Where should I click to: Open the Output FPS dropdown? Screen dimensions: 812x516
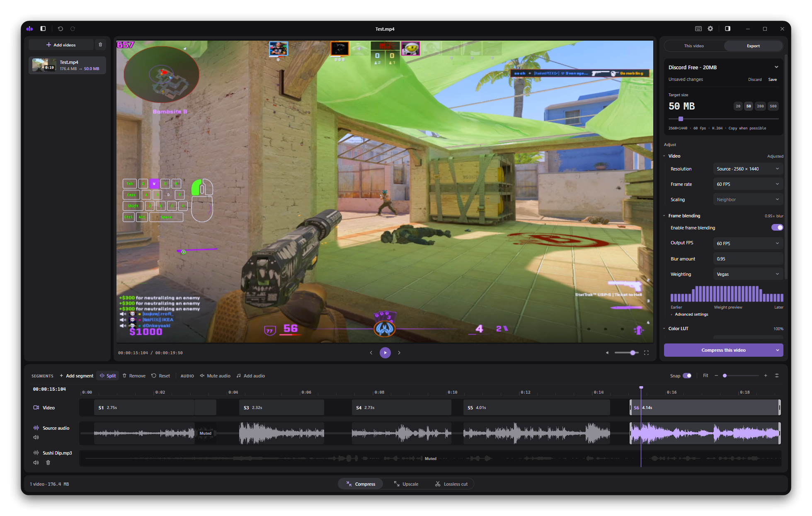click(748, 243)
